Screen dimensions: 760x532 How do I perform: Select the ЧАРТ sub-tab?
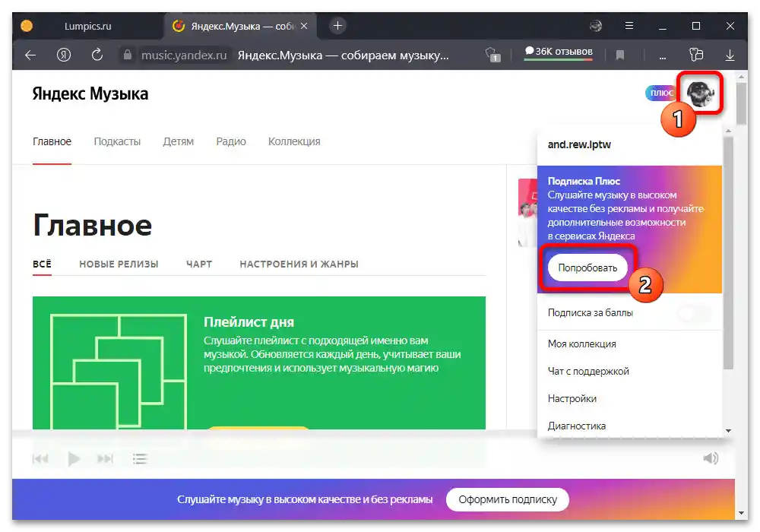click(199, 264)
